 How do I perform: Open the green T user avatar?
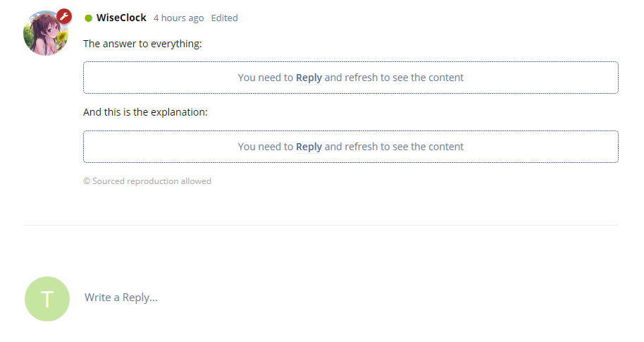[47, 299]
